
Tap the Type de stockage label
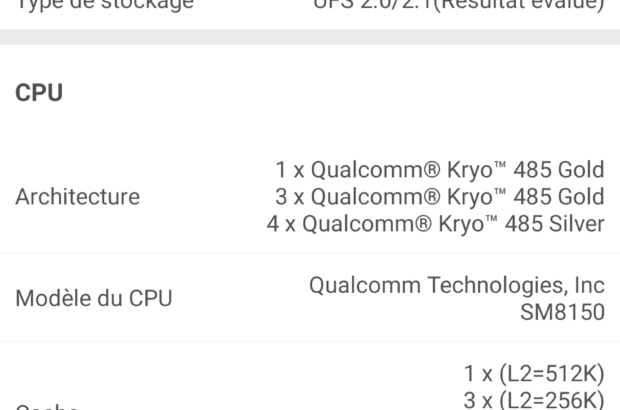point(104,5)
